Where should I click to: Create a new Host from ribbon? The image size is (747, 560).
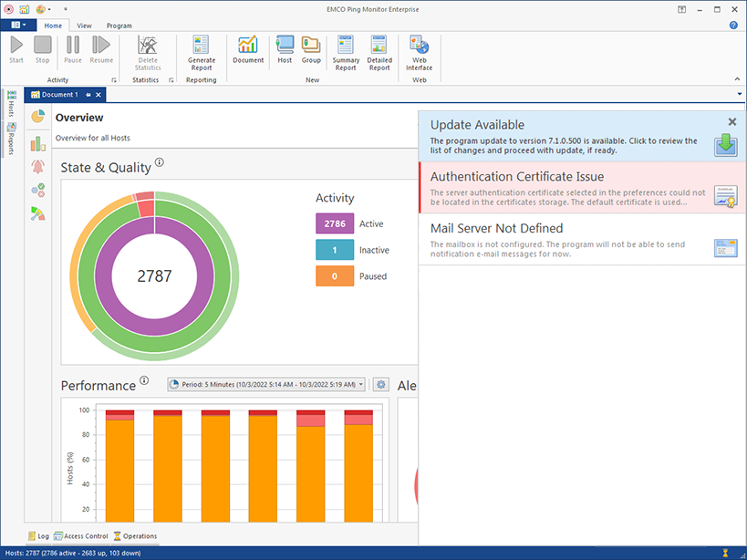point(285,49)
